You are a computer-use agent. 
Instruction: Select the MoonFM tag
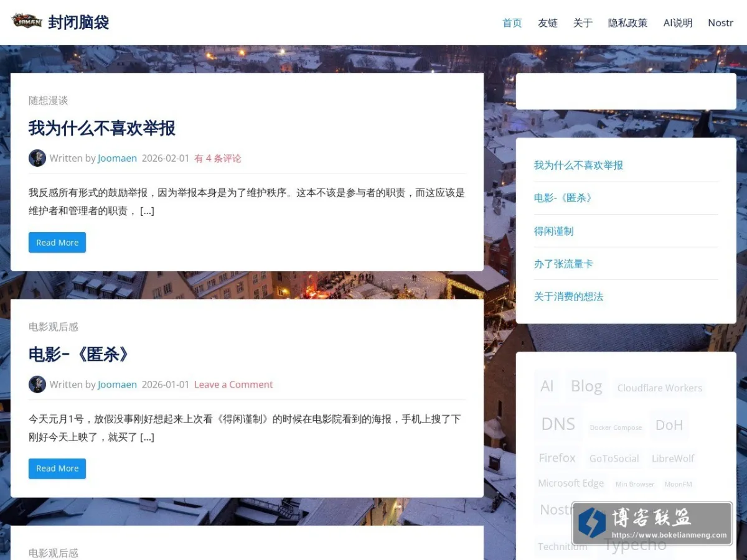click(x=678, y=484)
